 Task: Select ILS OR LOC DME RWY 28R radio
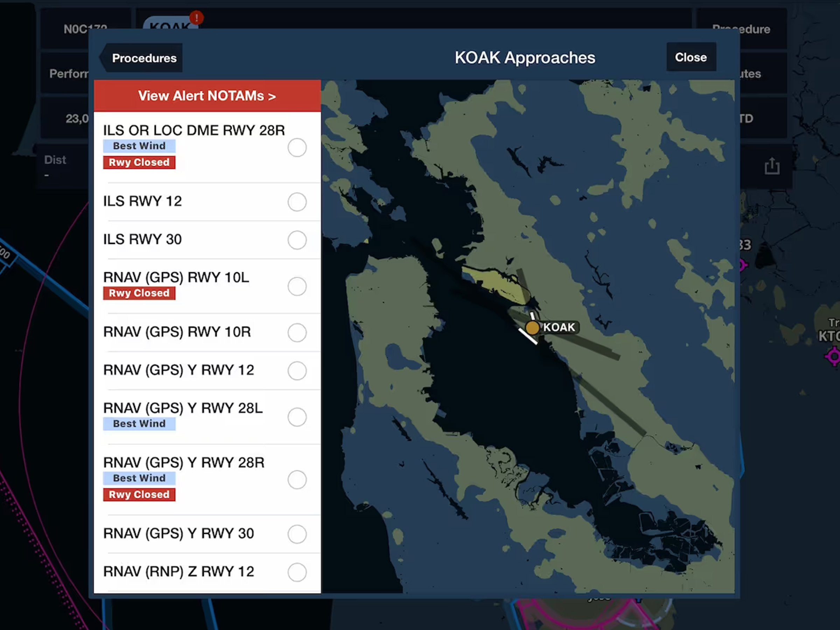297,148
